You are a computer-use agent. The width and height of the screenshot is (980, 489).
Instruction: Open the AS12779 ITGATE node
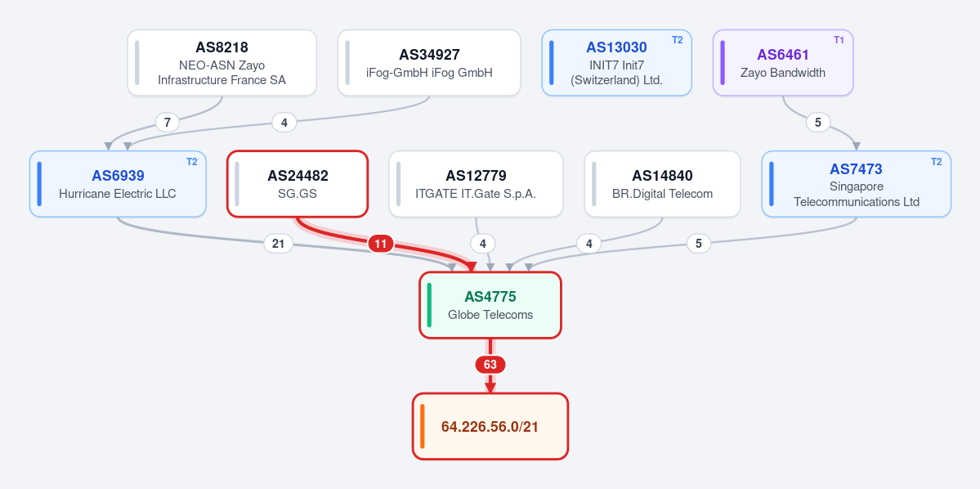tap(476, 184)
